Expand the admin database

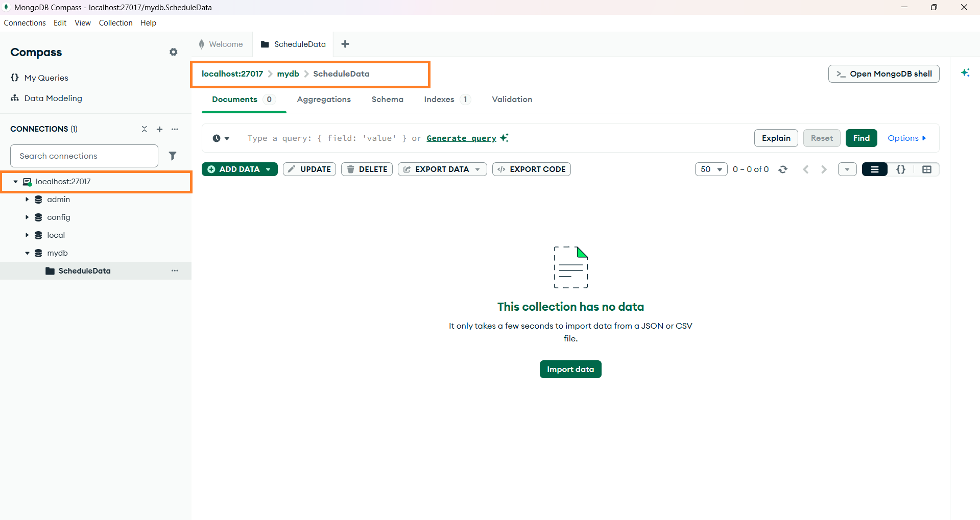tap(28, 200)
